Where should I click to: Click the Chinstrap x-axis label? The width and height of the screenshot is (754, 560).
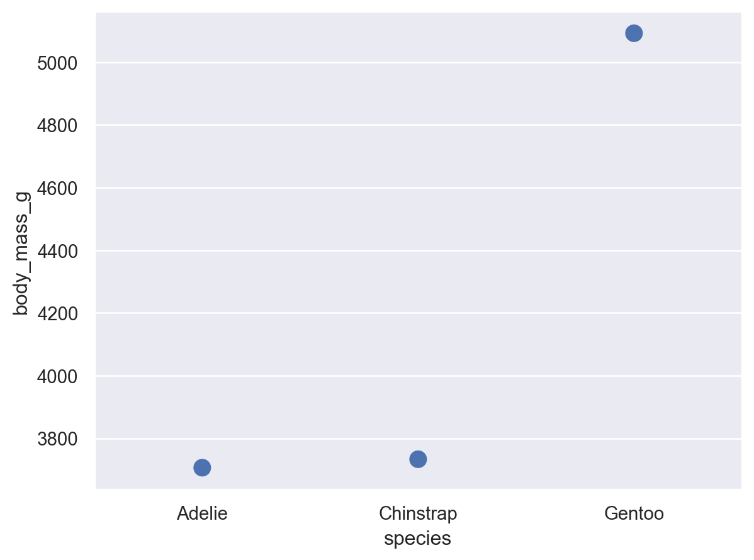[418, 513]
